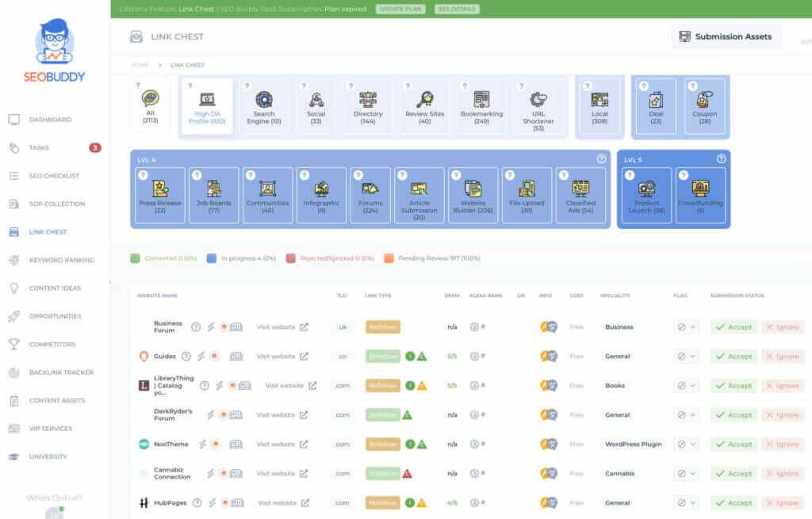Sort by Alexa Rank column header
The height and width of the screenshot is (519, 812).
pyautogui.click(x=486, y=296)
